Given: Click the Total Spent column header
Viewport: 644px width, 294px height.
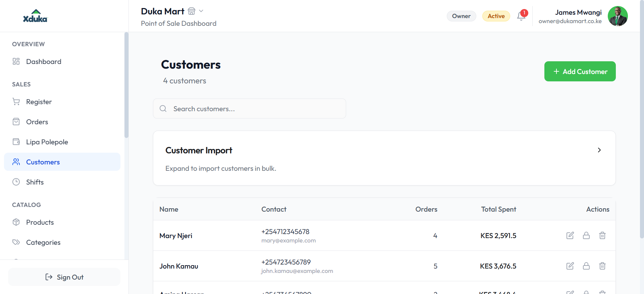Looking at the screenshot, I should tap(498, 209).
